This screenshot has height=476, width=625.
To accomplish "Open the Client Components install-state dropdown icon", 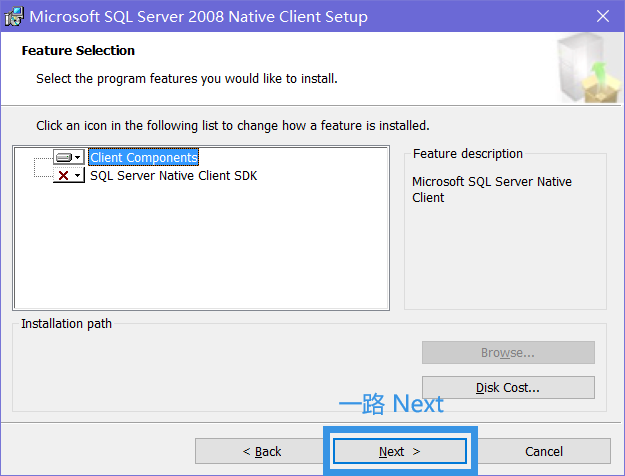I will click(x=69, y=157).
